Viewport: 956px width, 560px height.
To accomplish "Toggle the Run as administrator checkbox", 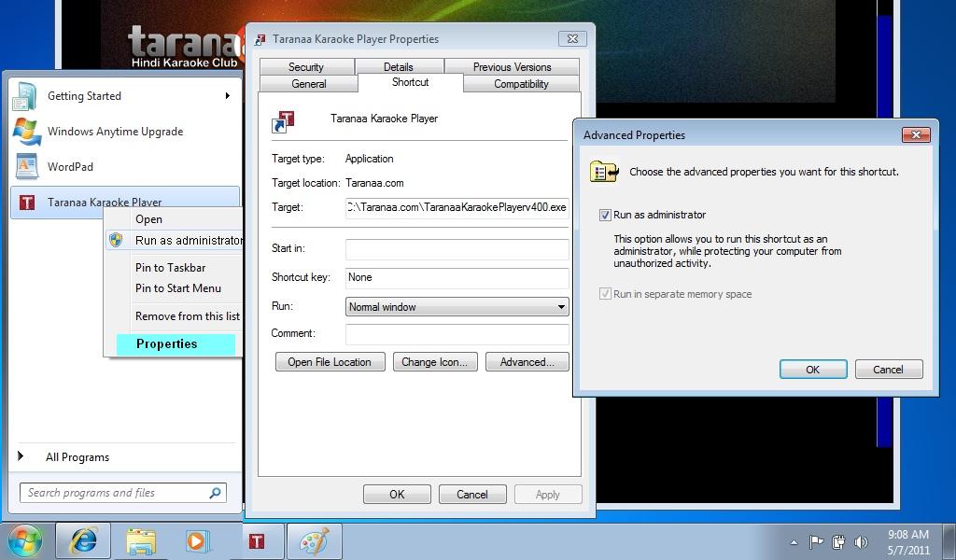I will (x=605, y=216).
